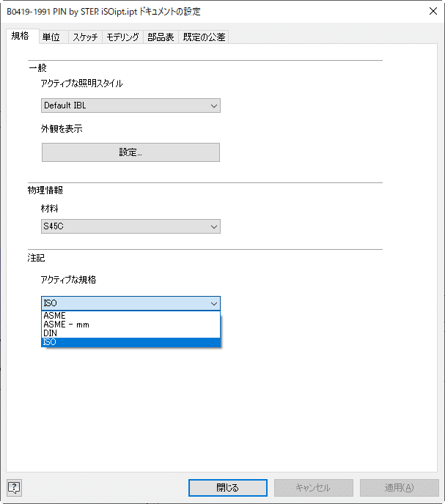Click the 設定... appearance button
445x504 pixels.
click(130, 152)
